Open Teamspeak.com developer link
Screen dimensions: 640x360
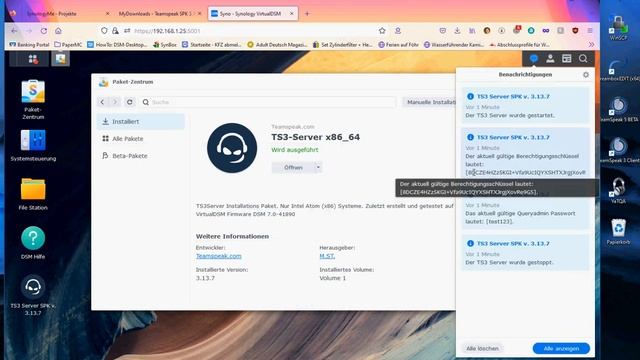[218, 256]
